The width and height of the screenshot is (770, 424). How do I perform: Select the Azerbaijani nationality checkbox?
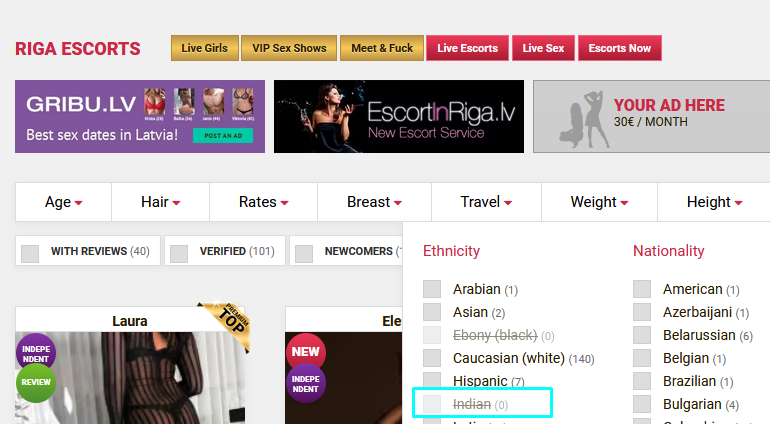tap(642, 311)
